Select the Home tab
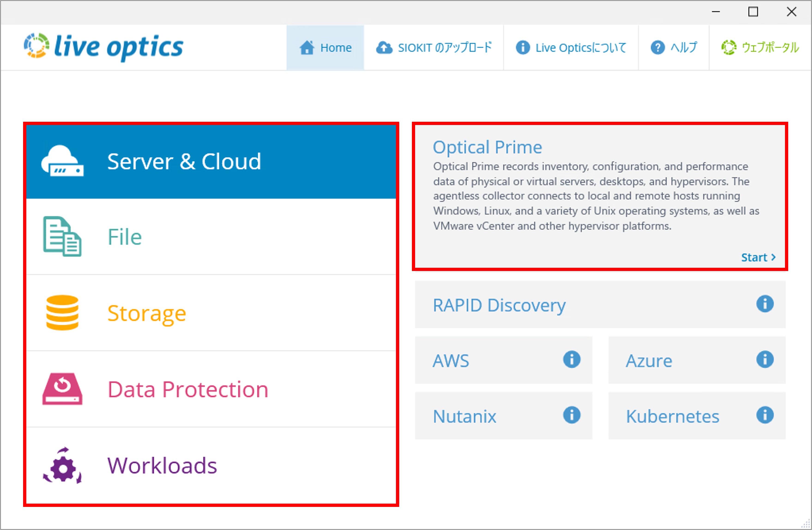812x530 pixels. point(325,47)
